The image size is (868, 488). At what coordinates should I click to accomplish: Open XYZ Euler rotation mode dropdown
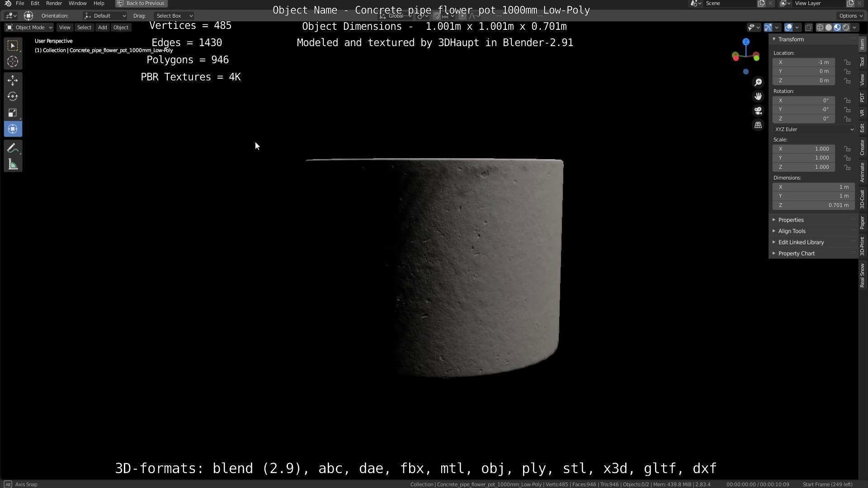814,130
